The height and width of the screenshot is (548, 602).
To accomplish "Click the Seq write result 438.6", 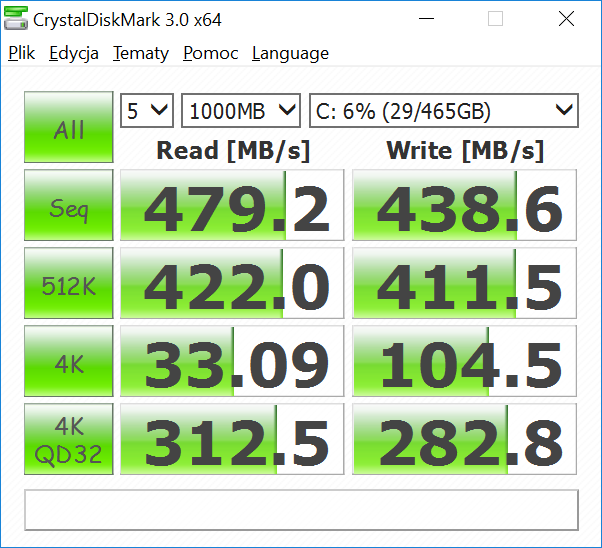I will tap(465, 205).
